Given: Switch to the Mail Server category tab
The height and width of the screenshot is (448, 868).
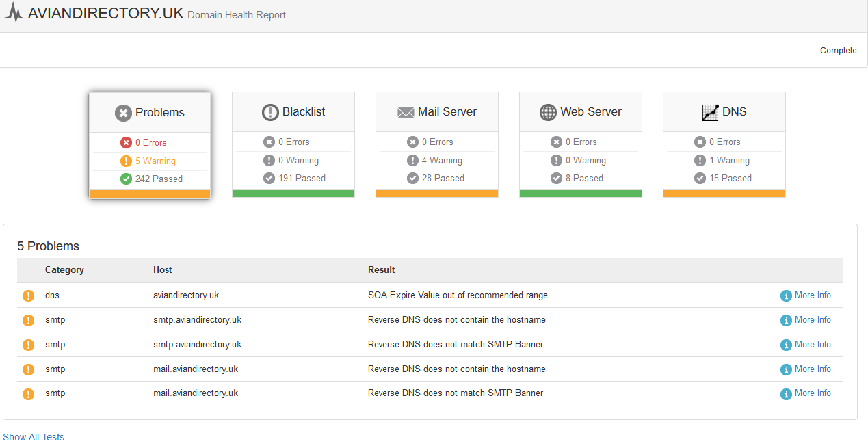Looking at the screenshot, I should tap(437, 112).
